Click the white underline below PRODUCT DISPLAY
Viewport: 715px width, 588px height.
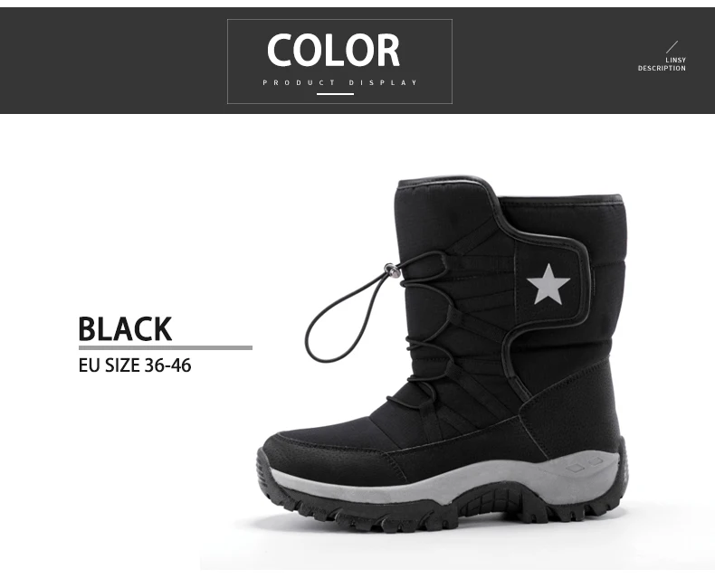335,94
